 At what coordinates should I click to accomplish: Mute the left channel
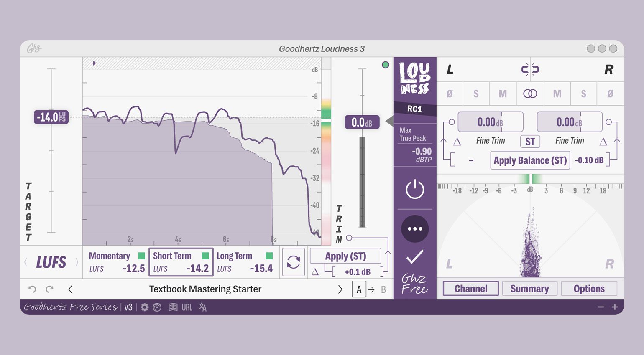point(503,94)
